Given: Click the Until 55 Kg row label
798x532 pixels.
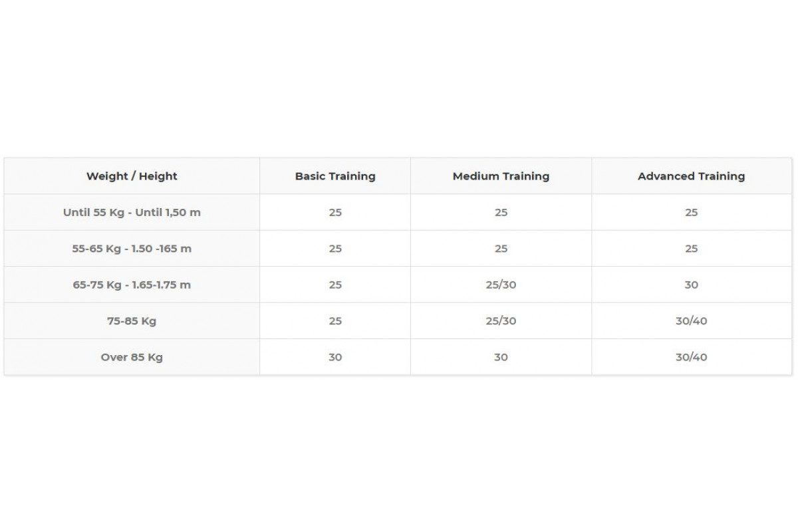Looking at the screenshot, I should coord(132,213).
